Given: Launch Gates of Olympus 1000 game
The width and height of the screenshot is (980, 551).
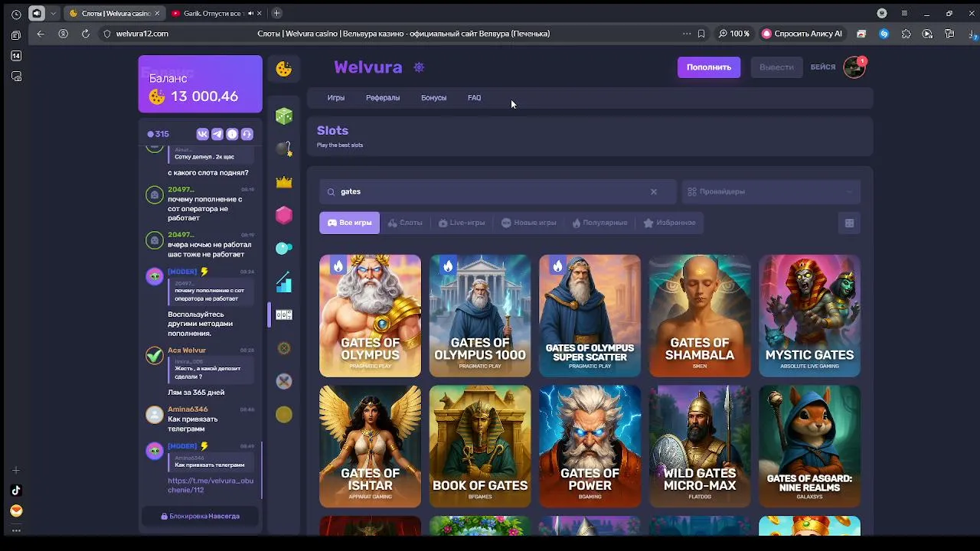Looking at the screenshot, I should (480, 316).
